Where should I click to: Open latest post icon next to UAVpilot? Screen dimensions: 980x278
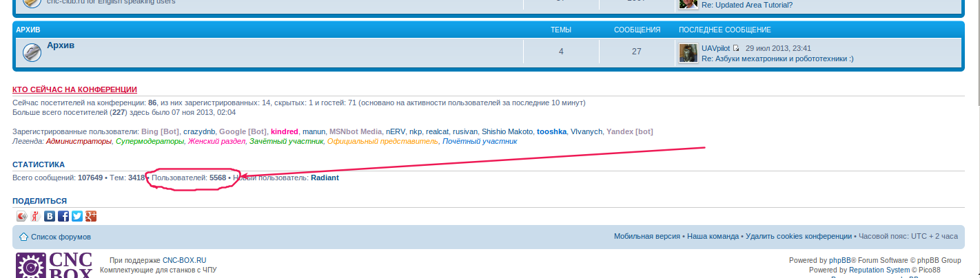coord(736,49)
